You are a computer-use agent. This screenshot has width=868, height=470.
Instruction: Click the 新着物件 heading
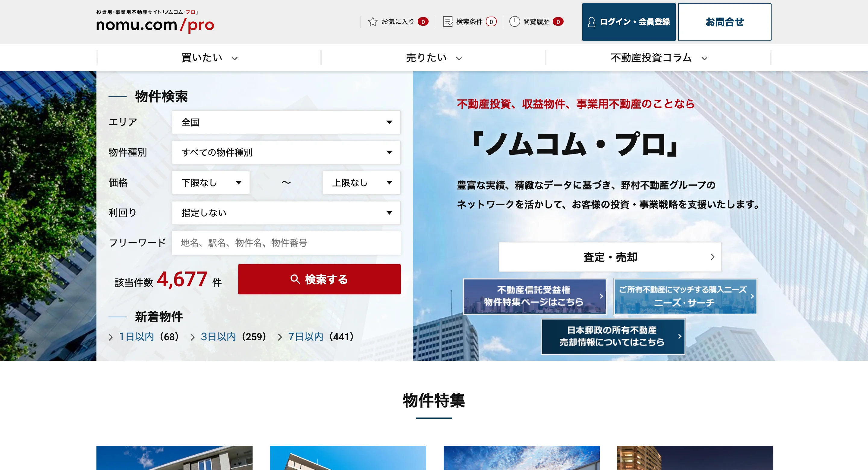159,316
